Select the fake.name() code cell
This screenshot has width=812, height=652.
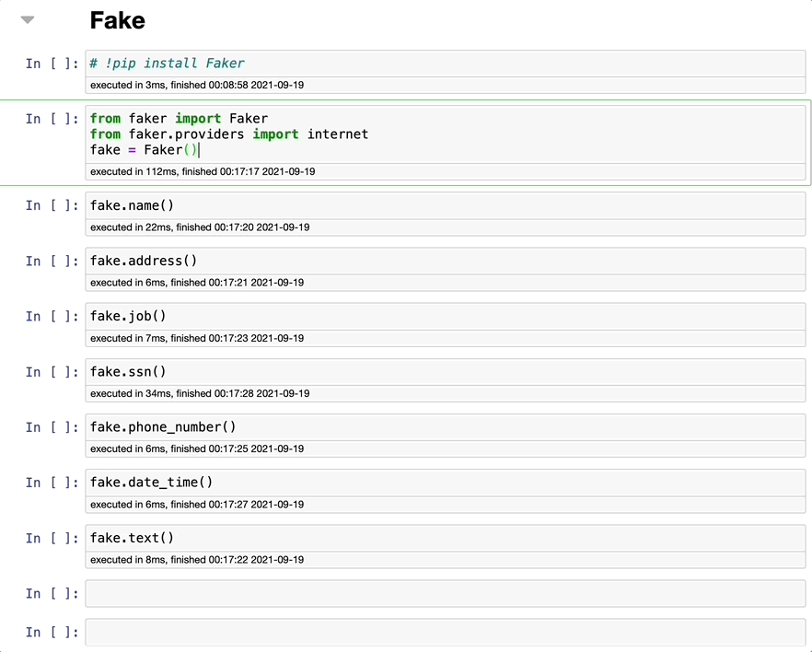click(x=445, y=205)
